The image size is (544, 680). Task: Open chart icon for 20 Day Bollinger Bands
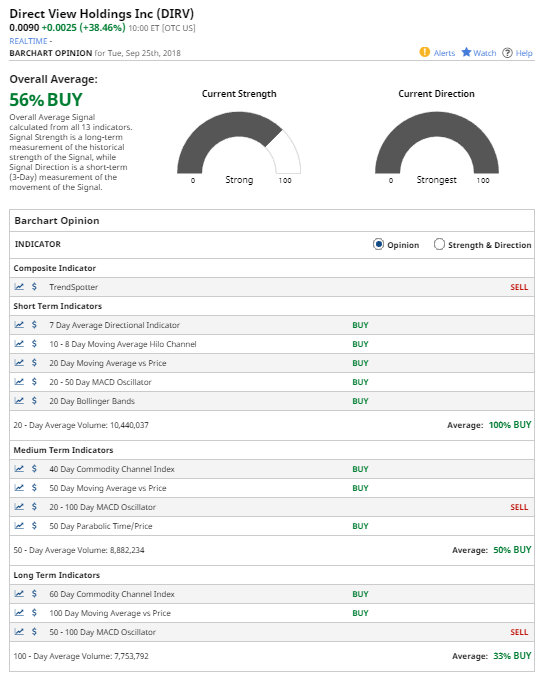[19, 401]
